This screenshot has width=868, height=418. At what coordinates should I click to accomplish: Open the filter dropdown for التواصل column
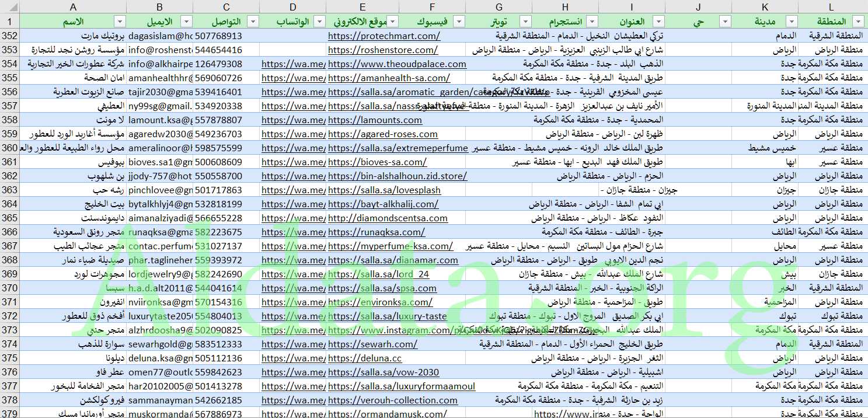pyautogui.click(x=253, y=22)
